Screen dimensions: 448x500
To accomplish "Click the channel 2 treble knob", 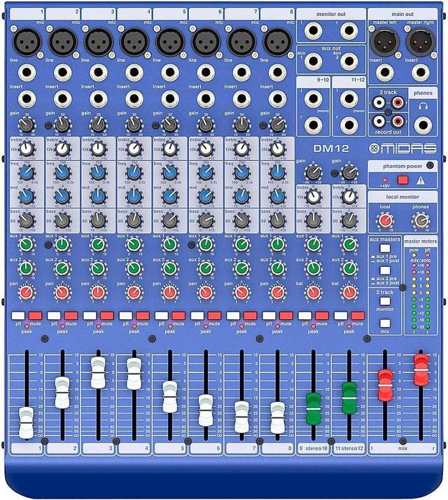I will 62,149.
